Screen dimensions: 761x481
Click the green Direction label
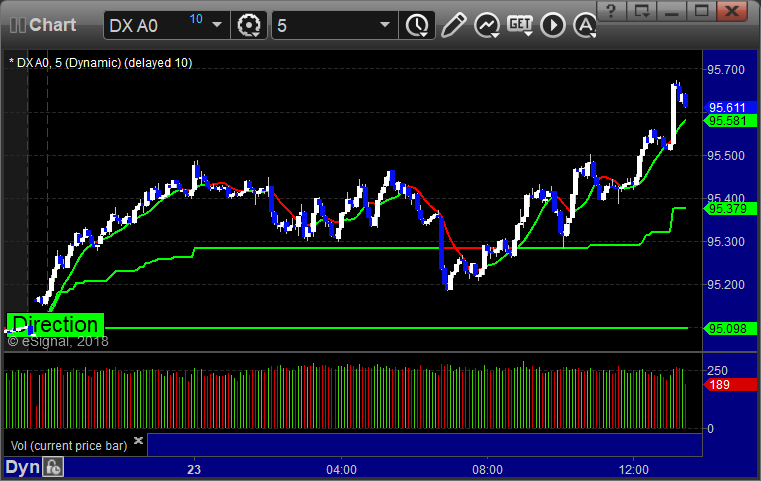click(55, 324)
